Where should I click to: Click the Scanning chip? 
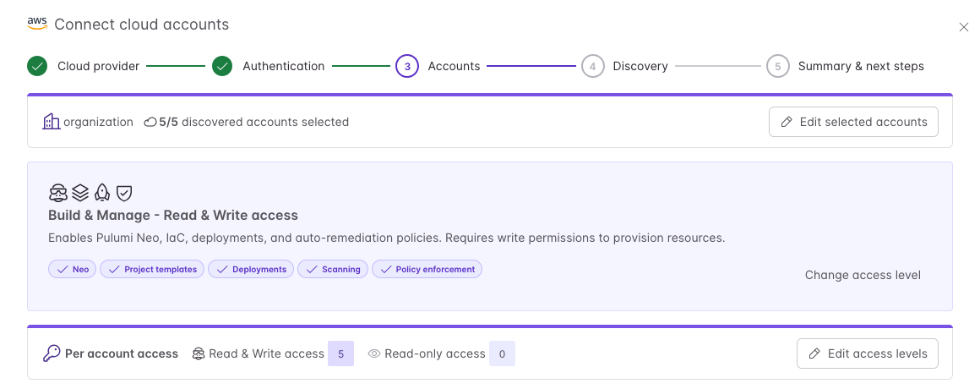[333, 270]
